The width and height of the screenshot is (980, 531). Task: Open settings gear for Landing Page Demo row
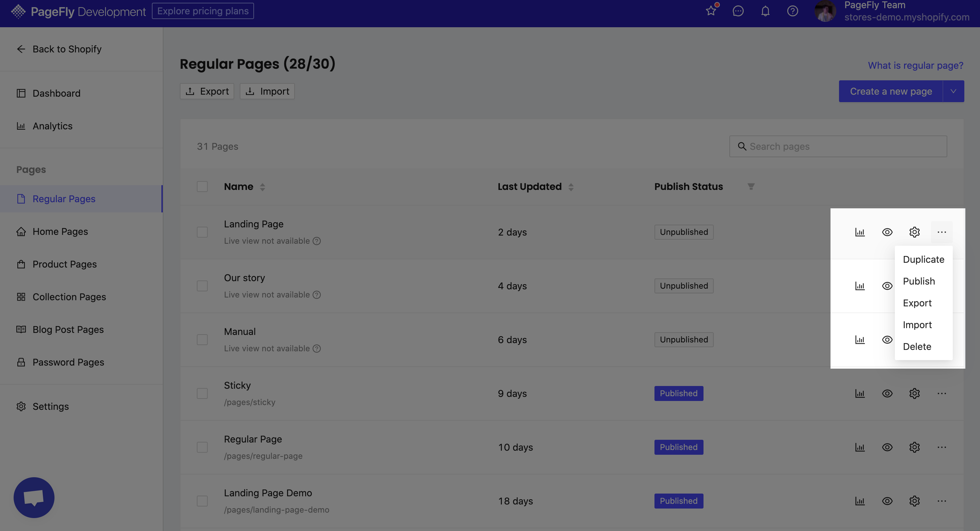[914, 501]
